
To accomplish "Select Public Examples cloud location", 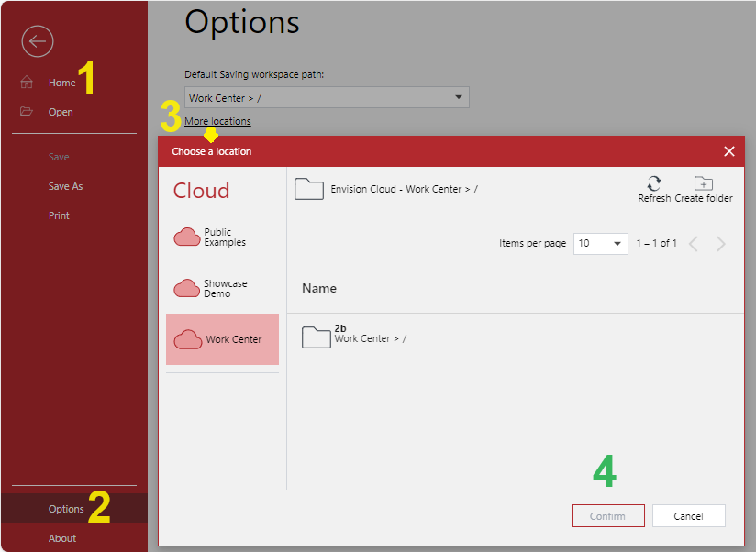I will pyautogui.click(x=222, y=237).
